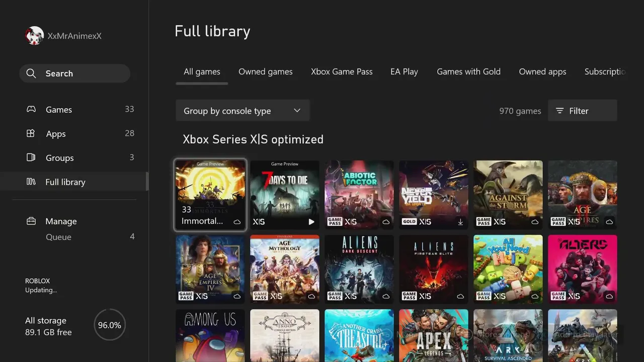Click the Xbox Series X|S optimized heading
The height and width of the screenshot is (362, 644).
point(253,139)
